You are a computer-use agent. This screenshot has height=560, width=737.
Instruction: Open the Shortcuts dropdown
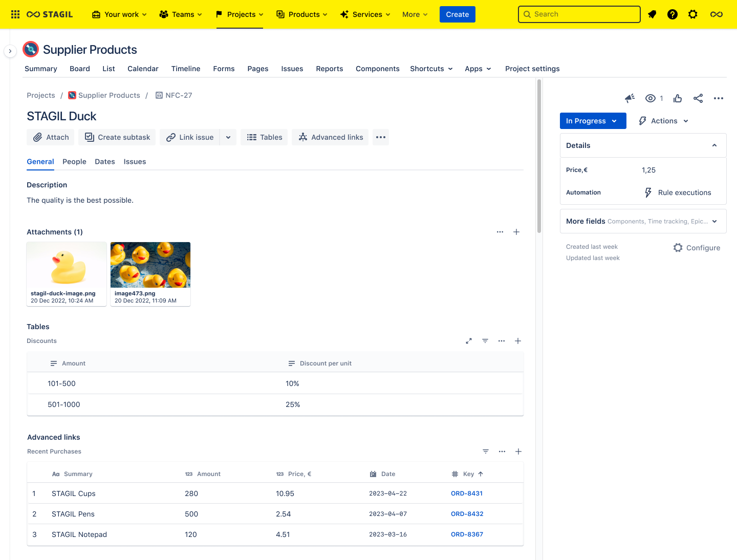(431, 69)
